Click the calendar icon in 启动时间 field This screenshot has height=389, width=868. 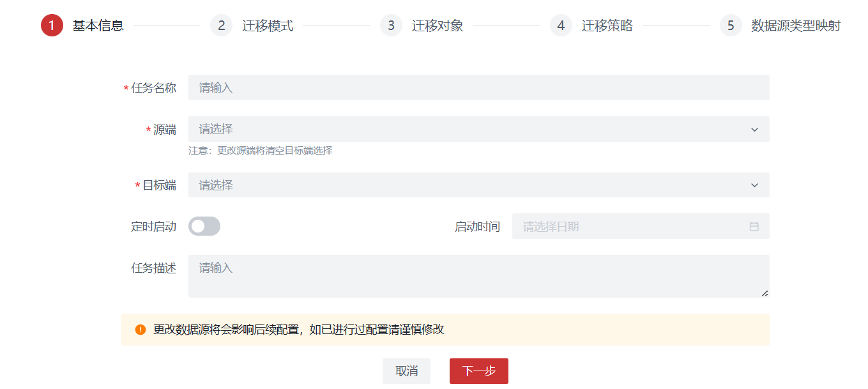[754, 227]
